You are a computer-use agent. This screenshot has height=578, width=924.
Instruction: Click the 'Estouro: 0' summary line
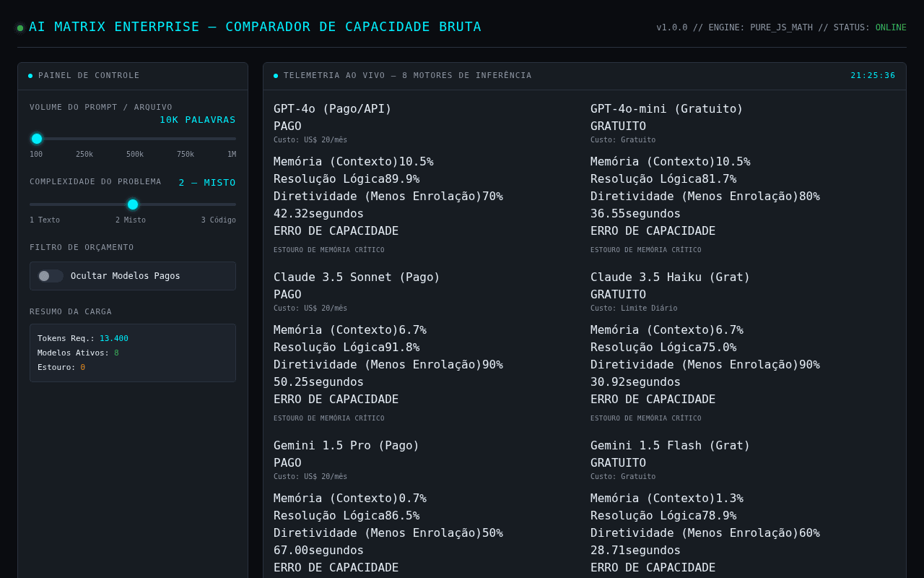coord(61,367)
